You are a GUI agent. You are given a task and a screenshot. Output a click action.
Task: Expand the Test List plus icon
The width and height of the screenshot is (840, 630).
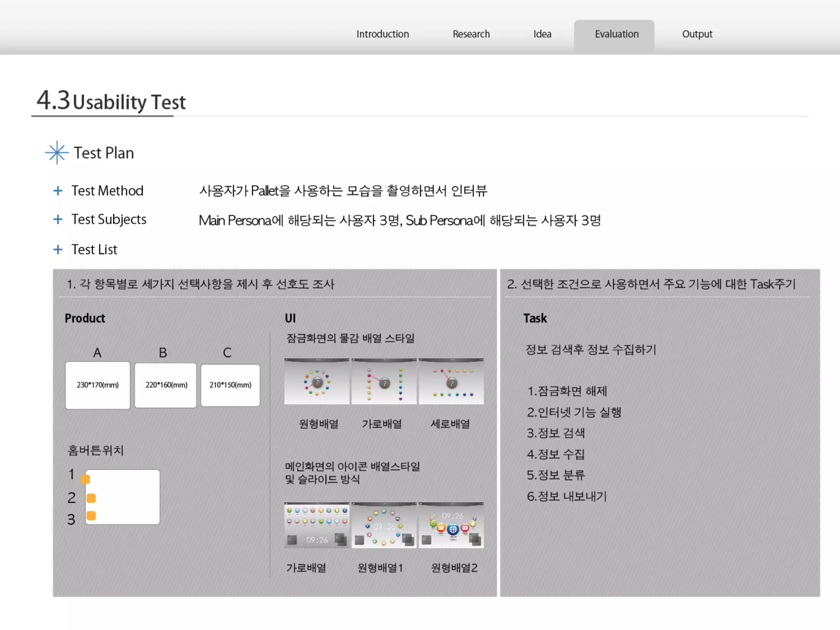coord(58,249)
